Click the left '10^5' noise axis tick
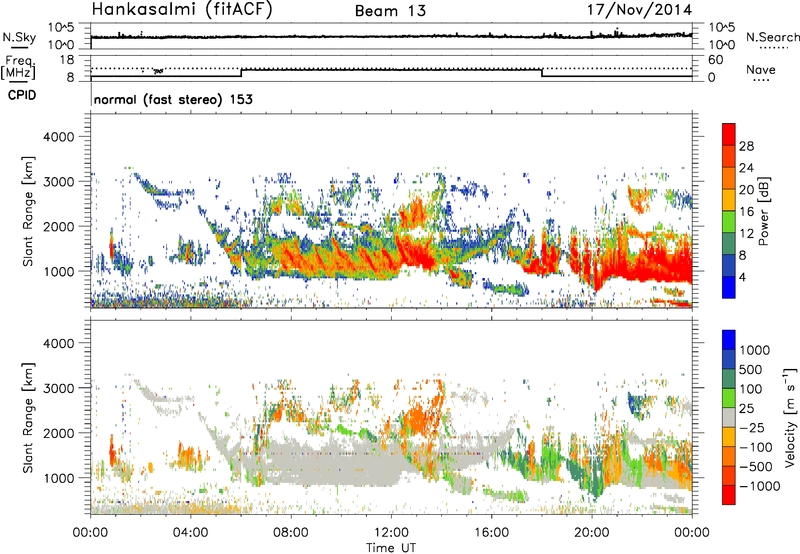 pyautogui.click(x=61, y=28)
